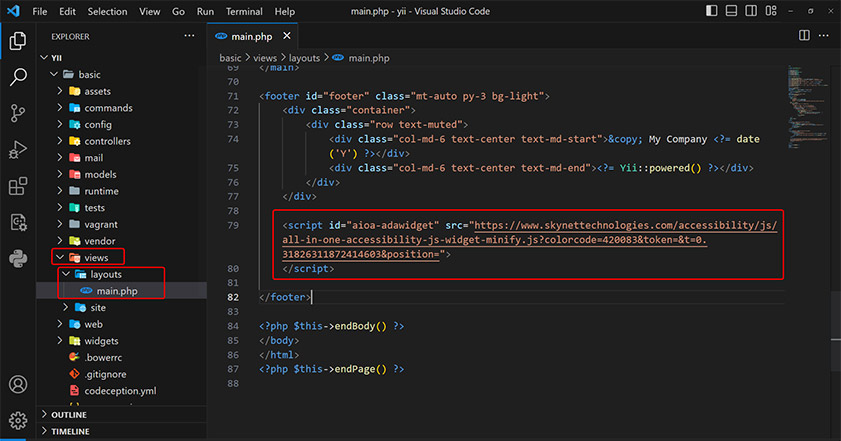Image resolution: width=841 pixels, height=441 pixels.
Task: Expand the site folder
Action: [x=121, y=307]
